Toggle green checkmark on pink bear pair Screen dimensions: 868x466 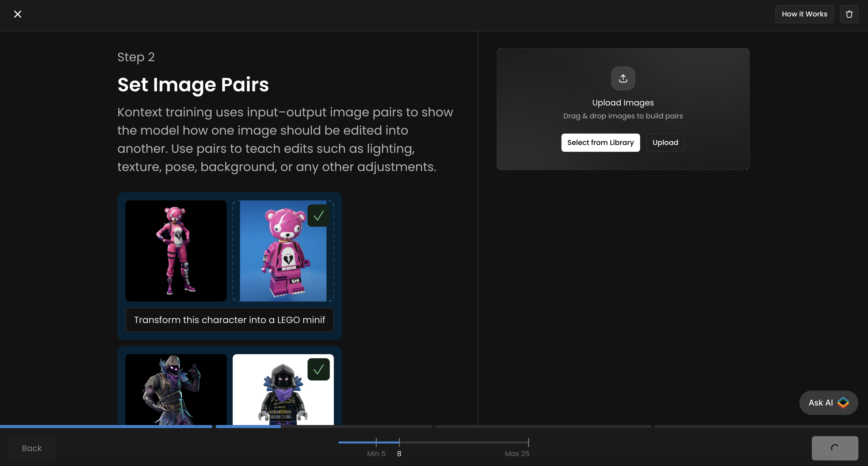point(318,216)
